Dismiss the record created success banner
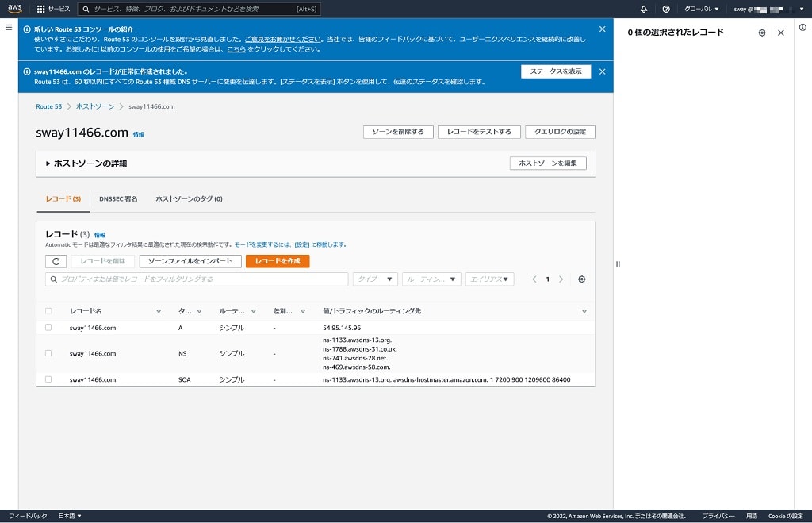 click(x=603, y=71)
